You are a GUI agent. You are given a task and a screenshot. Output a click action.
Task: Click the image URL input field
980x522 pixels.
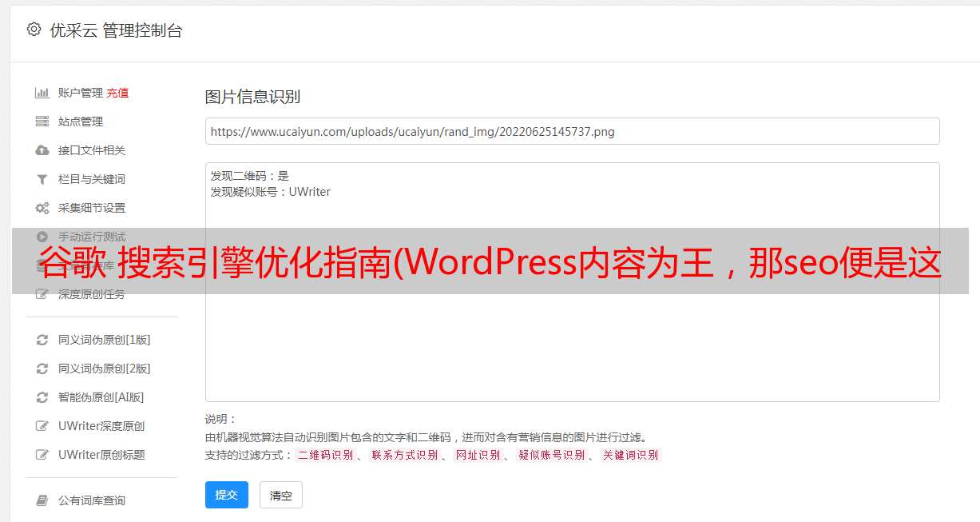click(x=572, y=131)
